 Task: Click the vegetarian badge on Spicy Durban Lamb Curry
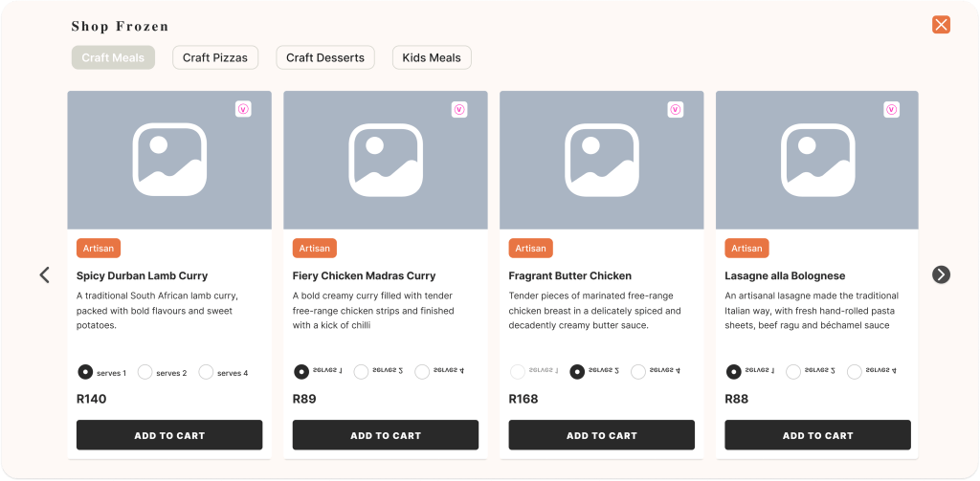pos(243,110)
